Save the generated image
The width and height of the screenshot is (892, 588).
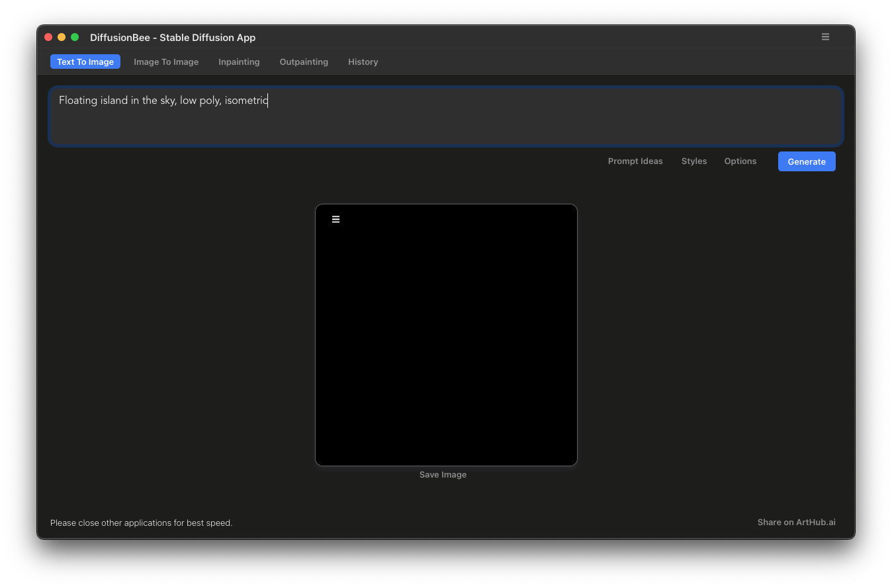(x=442, y=474)
